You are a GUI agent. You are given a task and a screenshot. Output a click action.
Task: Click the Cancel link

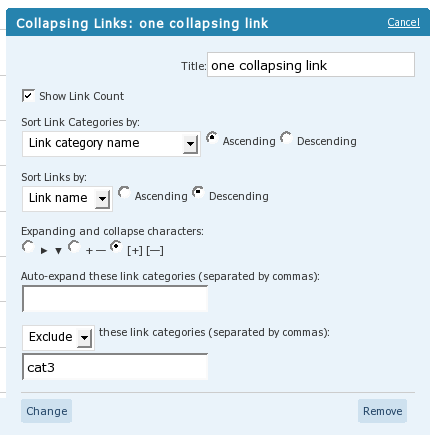403,22
